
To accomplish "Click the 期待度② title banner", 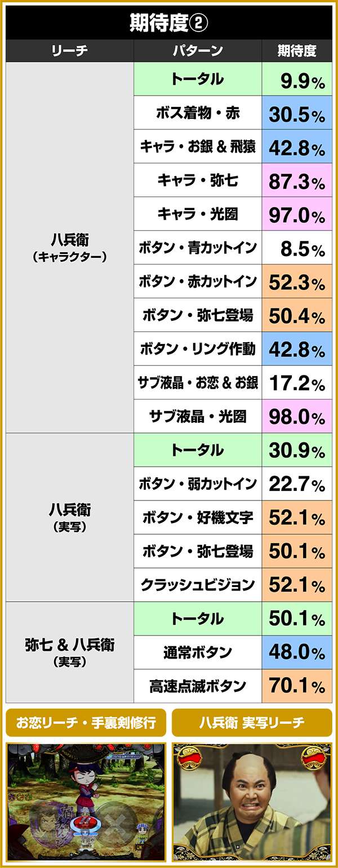I will [x=169, y=23].
